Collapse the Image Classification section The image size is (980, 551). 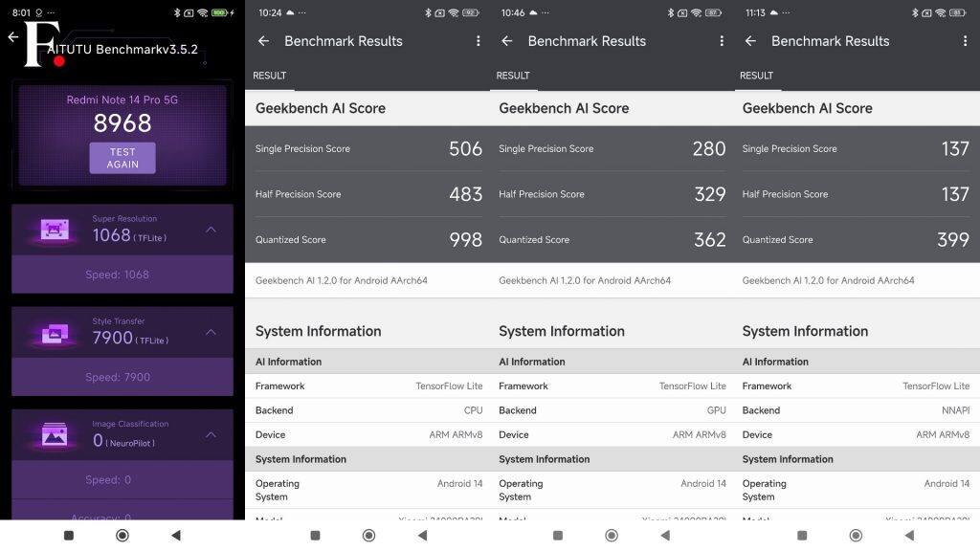(212, 434)
